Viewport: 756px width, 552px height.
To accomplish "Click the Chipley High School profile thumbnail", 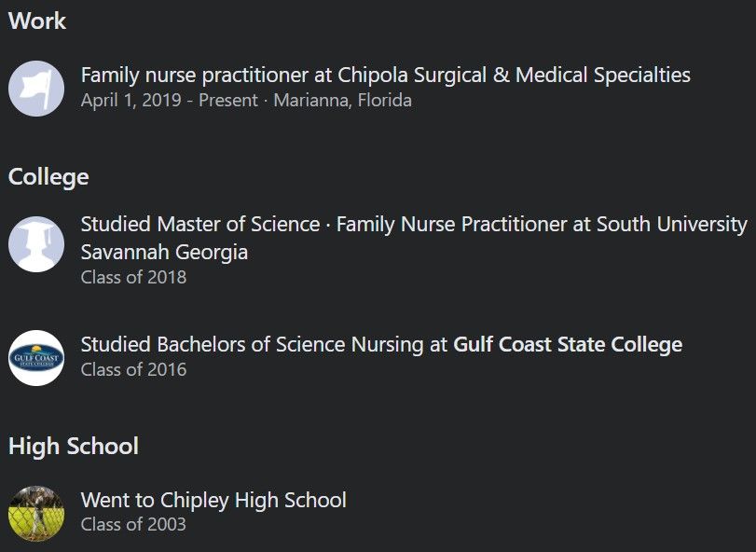I will click(x=36, y=514).
